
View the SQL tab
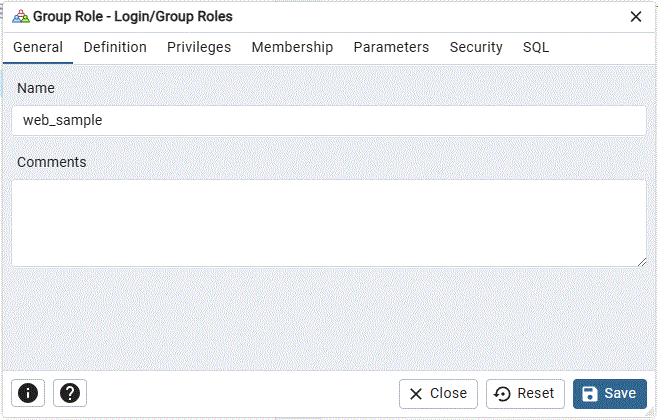click(x=536, y=47)
